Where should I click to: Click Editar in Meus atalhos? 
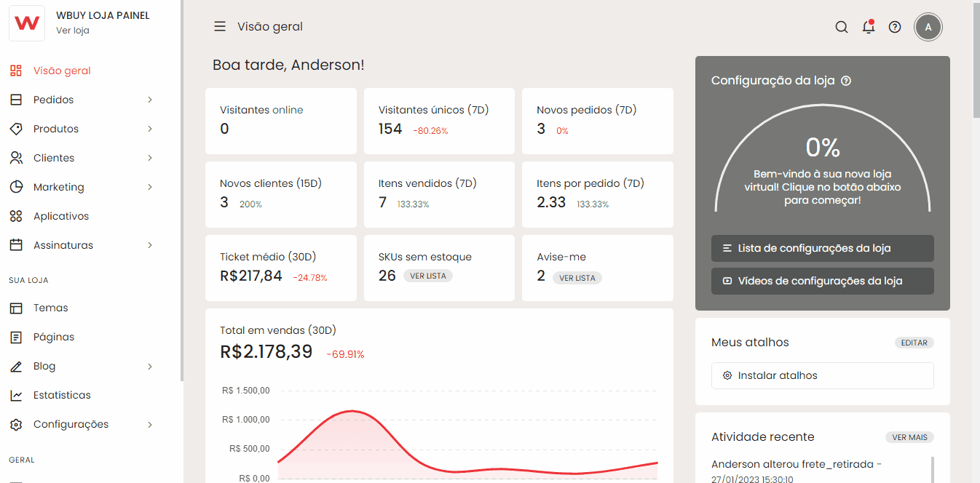(914, 343)
